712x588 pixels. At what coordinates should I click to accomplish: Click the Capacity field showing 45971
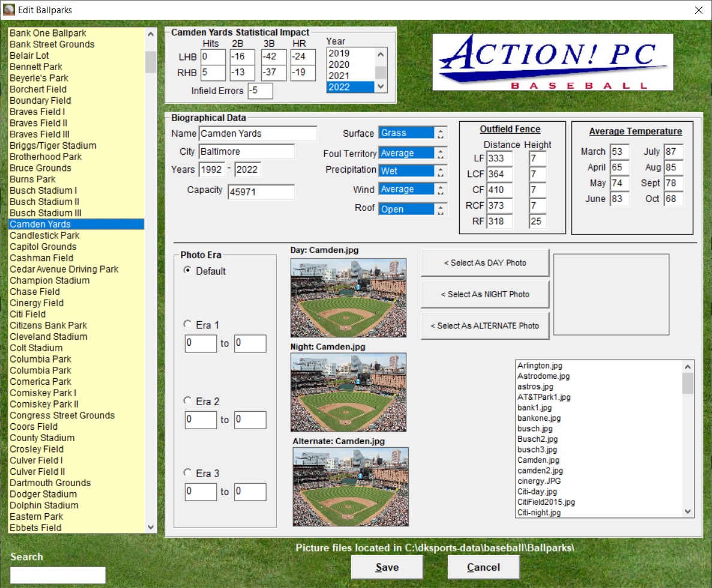tap(261, 192)
